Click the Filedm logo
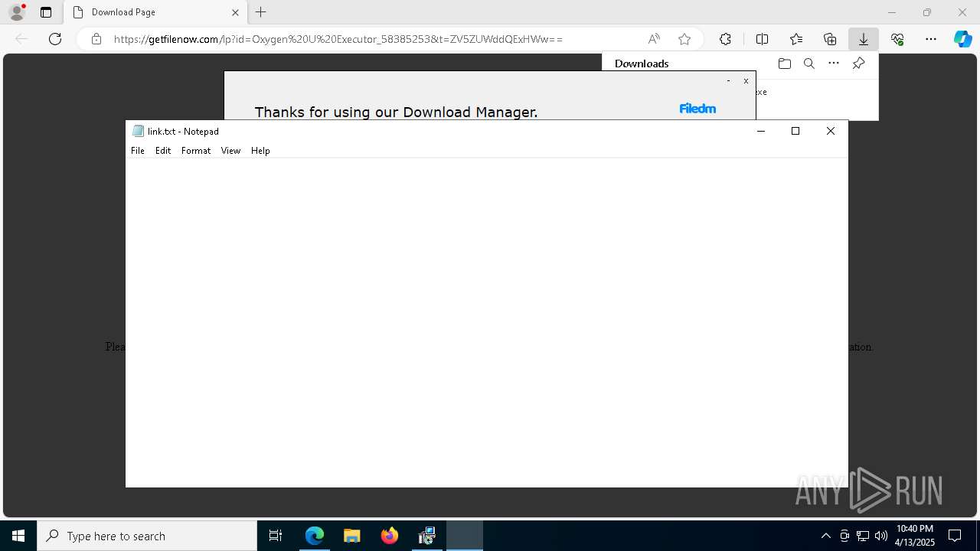This screenshot has height=551, width=980. click(x=697, y=109)
